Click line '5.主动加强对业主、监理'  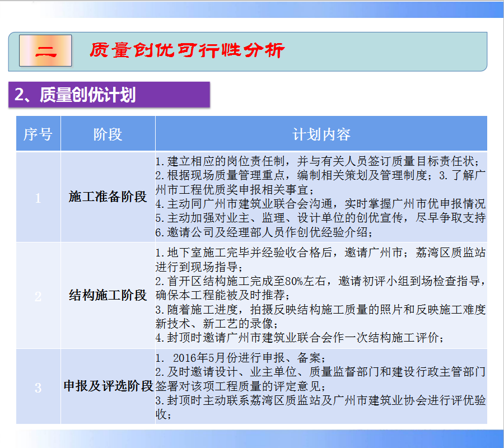pos(320,218)
